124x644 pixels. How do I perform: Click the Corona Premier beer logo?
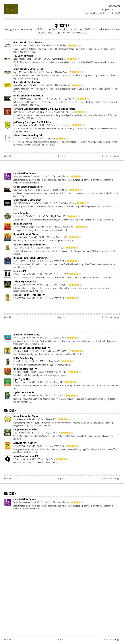click(x=8, y=45)
